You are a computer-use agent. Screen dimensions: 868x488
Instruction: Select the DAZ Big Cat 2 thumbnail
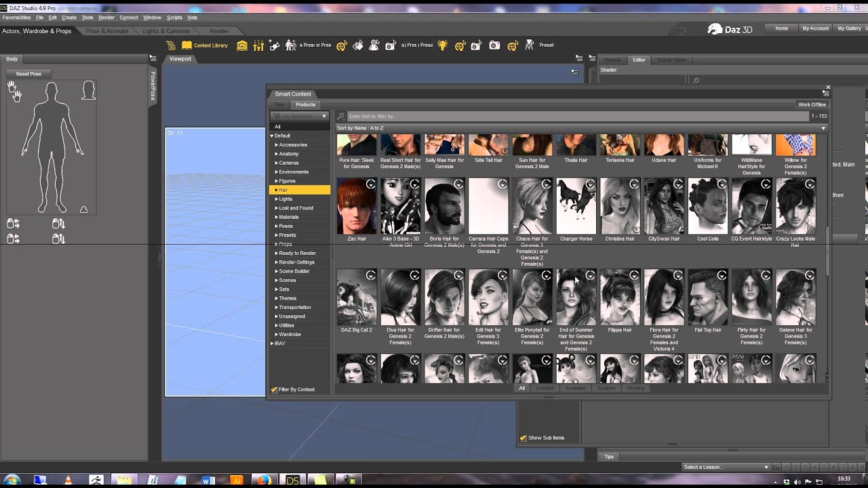(357, 298)
